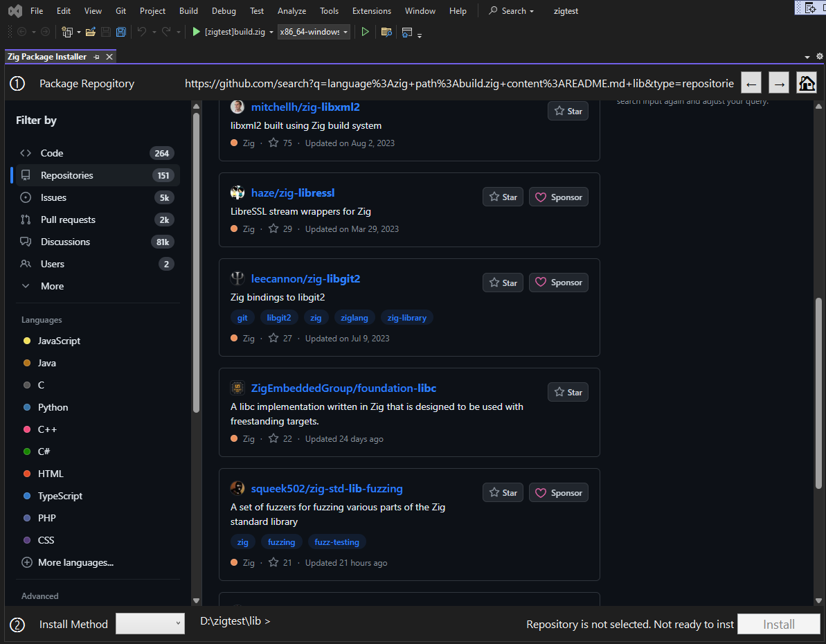The width and height of the screenshot is (826, 644).
Task: Toggle the Python language filter
Action: [x=53, y=407]
